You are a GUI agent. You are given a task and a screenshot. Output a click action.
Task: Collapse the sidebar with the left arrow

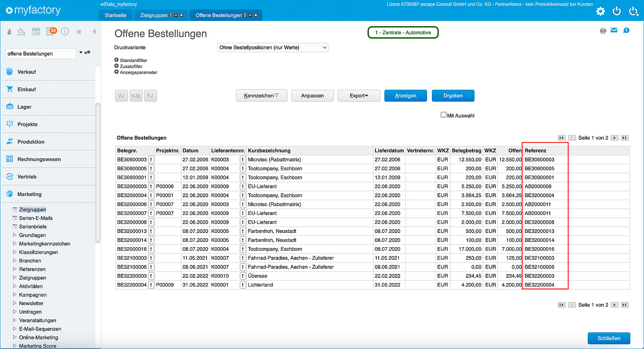pos(94,31)
